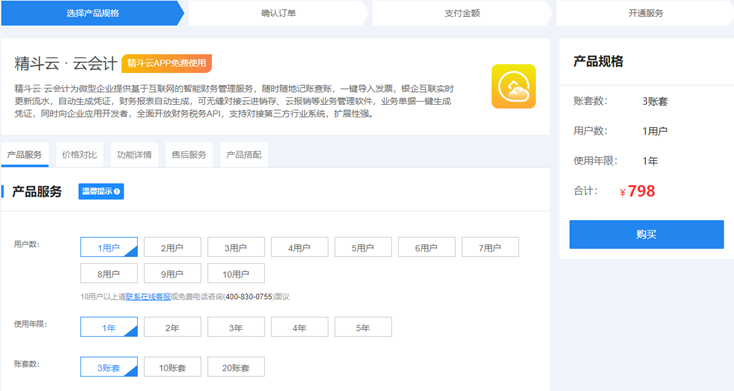Click the 精斗云APP免费使用 badge
This screenshot has height=391, width=734.
click(x=167, y=63)
